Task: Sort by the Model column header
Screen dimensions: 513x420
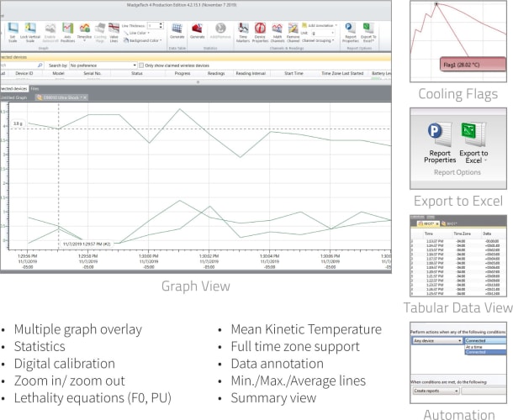Action: [58, 73]
